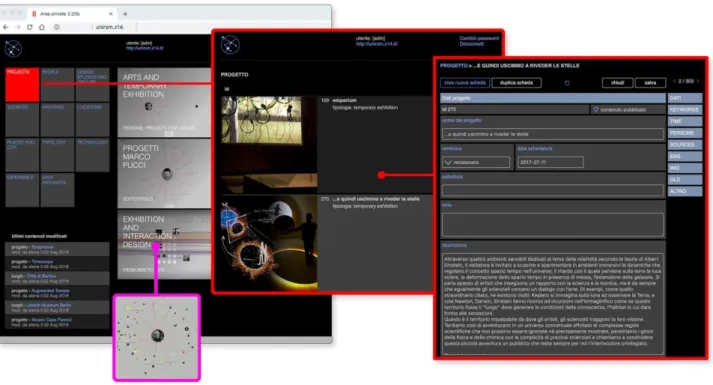Open the DESIGN STUDIOS AND GROUPS tile

(x=93, y=85)
